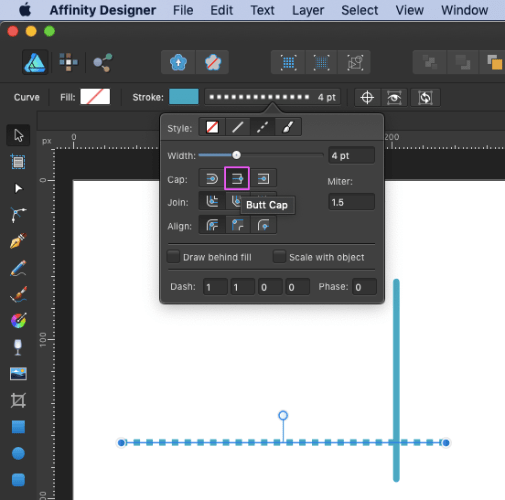Screen dimensions: 505x500
Task: Click the first Dash value field
Action: 215,287
